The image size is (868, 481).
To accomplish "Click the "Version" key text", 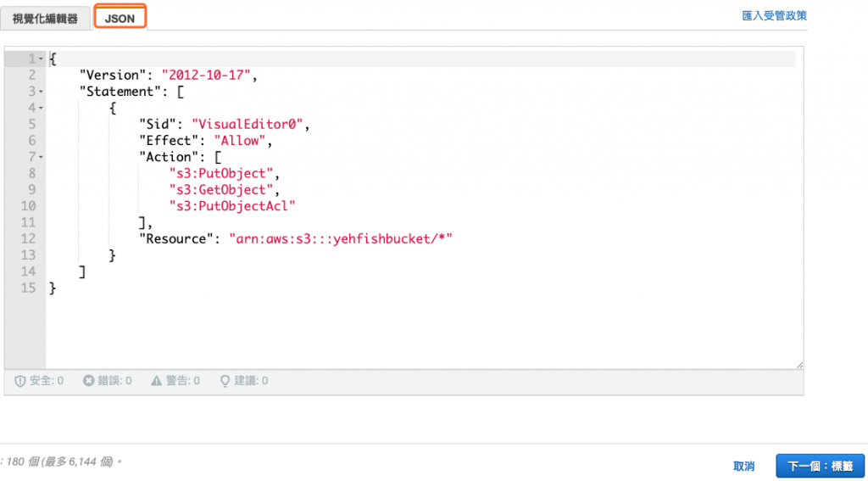I will coord(114,76).
